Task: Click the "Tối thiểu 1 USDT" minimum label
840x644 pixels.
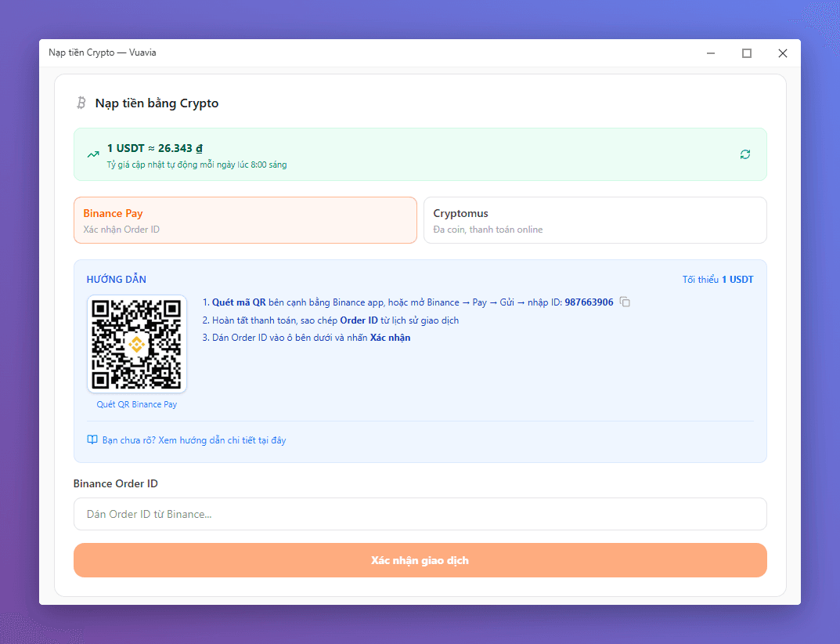Action: point(717,280)
